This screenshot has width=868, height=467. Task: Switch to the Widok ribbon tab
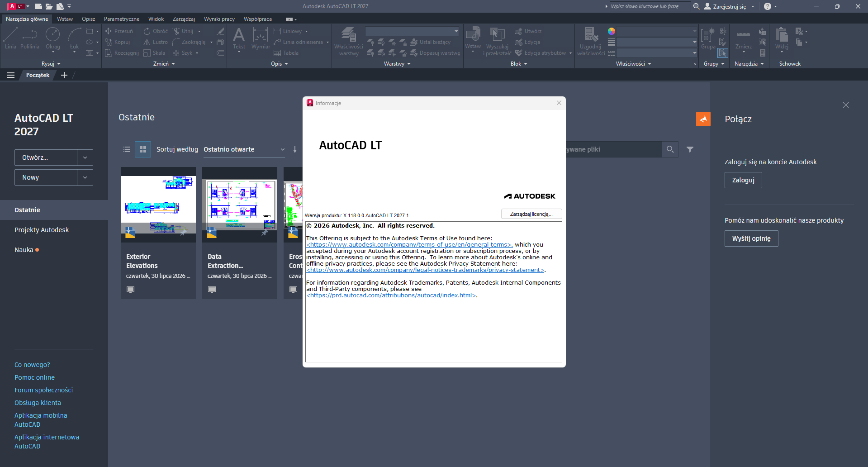click(156, 19)
